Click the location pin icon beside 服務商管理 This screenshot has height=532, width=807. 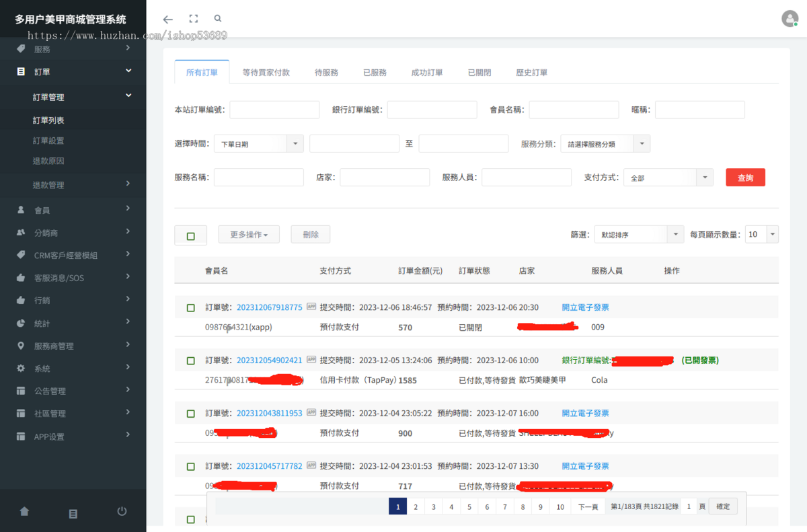pos(21,346)
